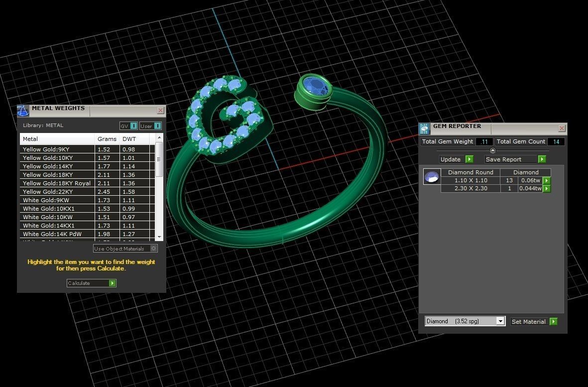Select the Yellow Gold:9KY row
588x387 pixels.
point(87,149)
